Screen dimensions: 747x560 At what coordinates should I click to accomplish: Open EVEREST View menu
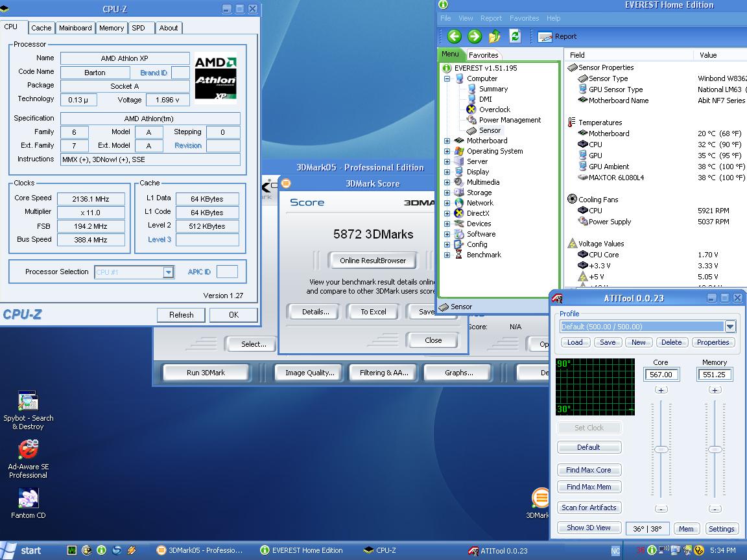tap(466, 18)
